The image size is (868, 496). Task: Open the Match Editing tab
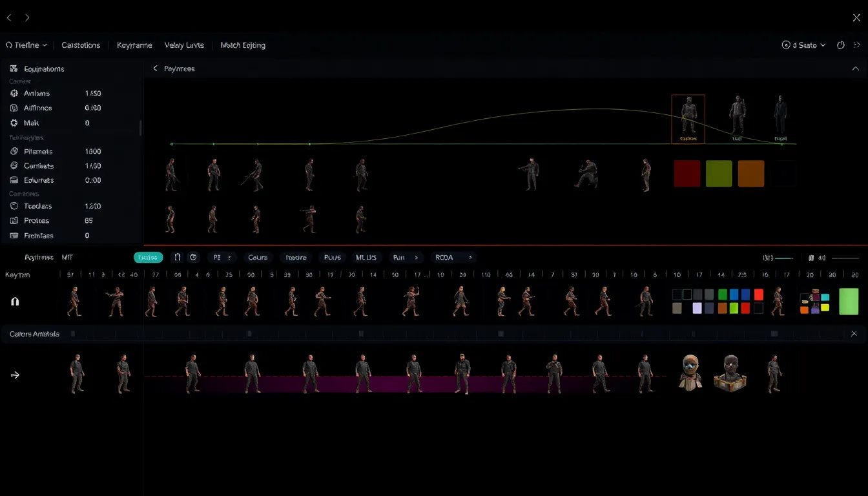pos(243,45)
